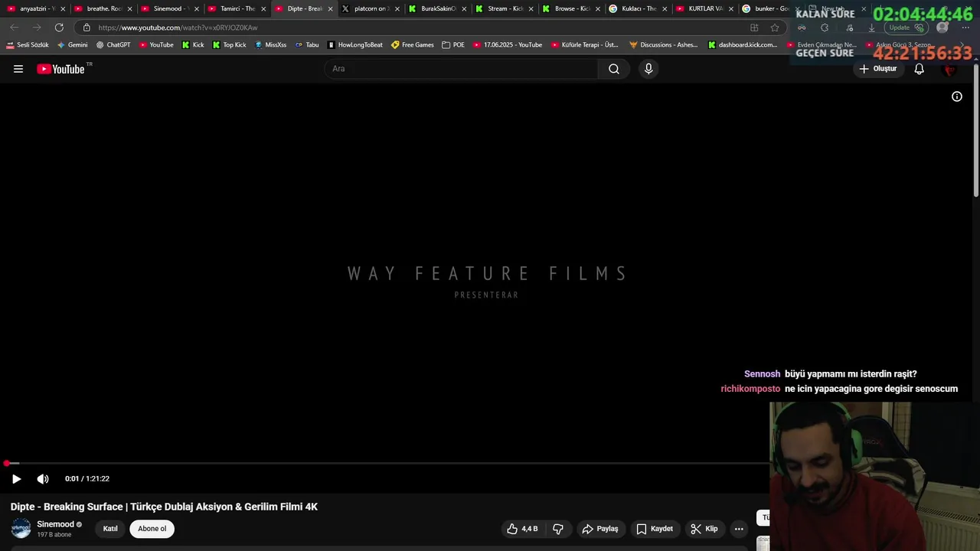This screenshot has height=551, width=980.
Task: Mute the video volume speaker
Action: pyautogui.click(x=43, y=479)
